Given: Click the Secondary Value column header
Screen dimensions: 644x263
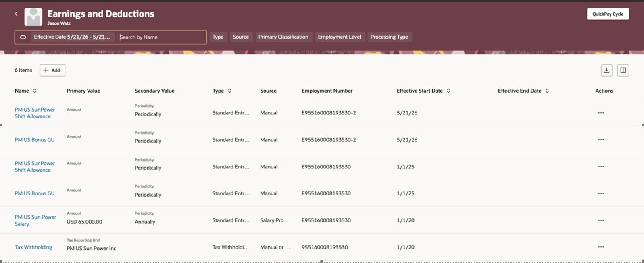Looking at the screenshot, I should (x=154, y=91).
